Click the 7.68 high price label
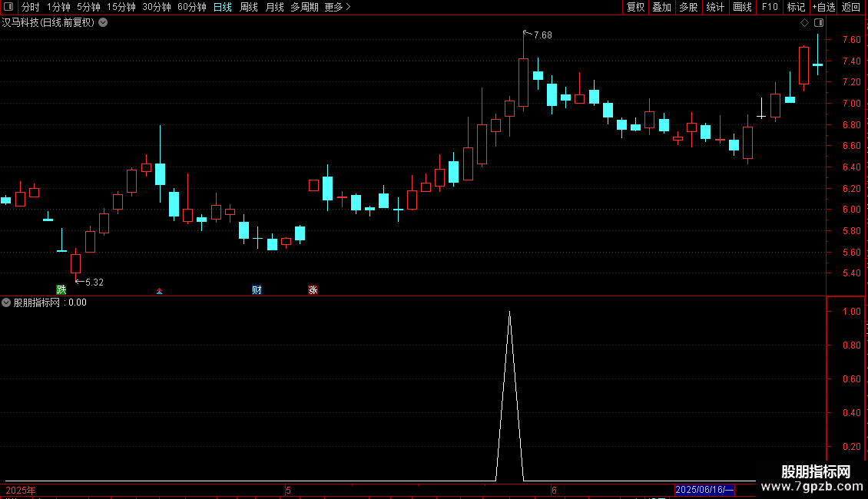 tap(542, 35)
